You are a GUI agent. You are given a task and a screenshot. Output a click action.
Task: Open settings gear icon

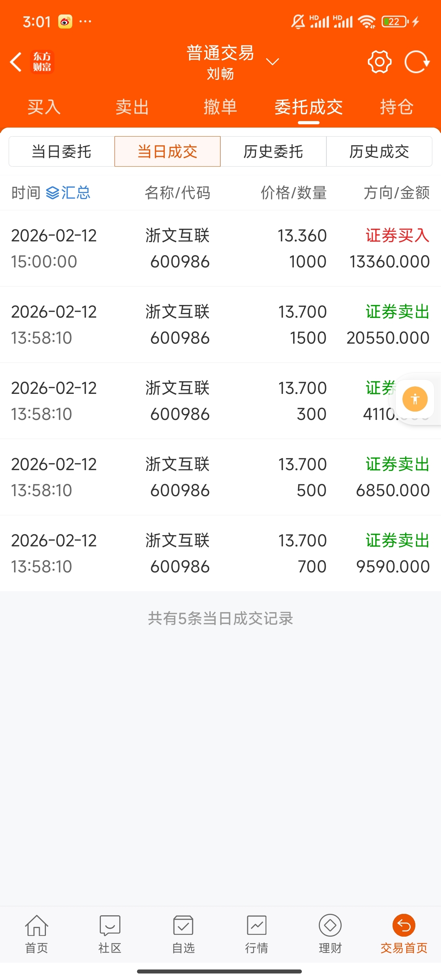[379, 62]
